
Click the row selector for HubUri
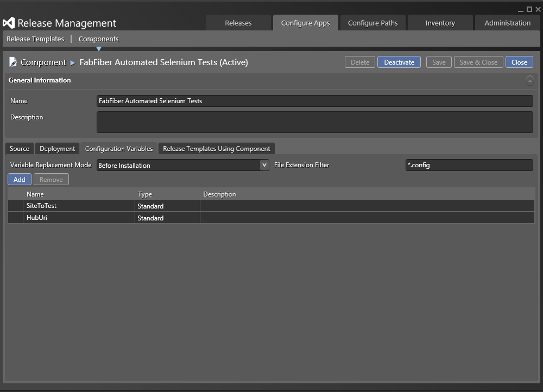click(15, 218)
